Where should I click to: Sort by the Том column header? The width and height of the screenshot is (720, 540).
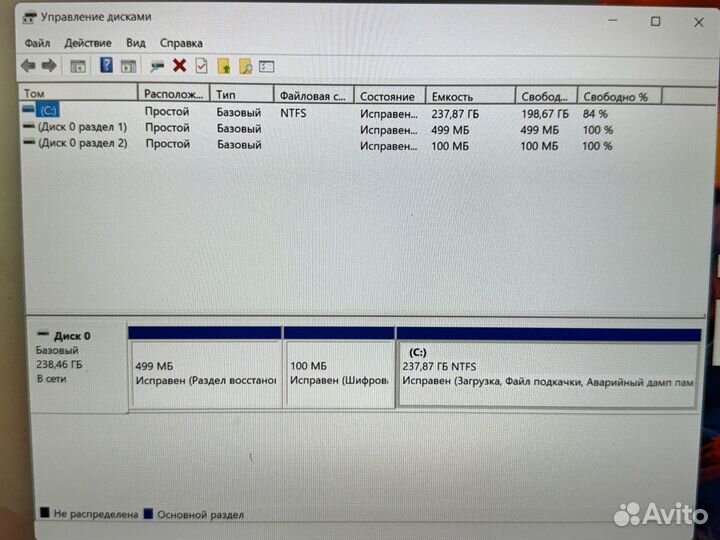coord(78,93)
